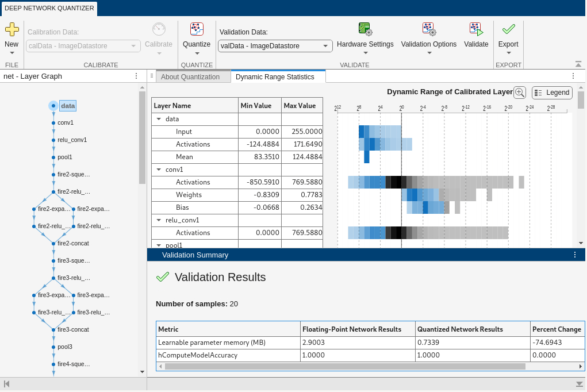Viewport: 587px width, 392px height.
Task: Switch to the About Quantization tab
Action: (190, 76)
